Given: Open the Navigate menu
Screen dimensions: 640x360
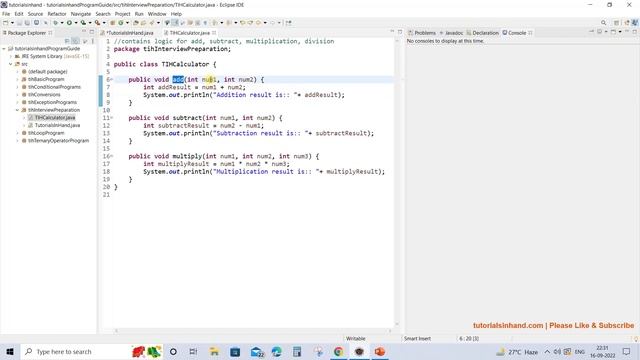Looking at the screenshot, I should coord(81,14).
